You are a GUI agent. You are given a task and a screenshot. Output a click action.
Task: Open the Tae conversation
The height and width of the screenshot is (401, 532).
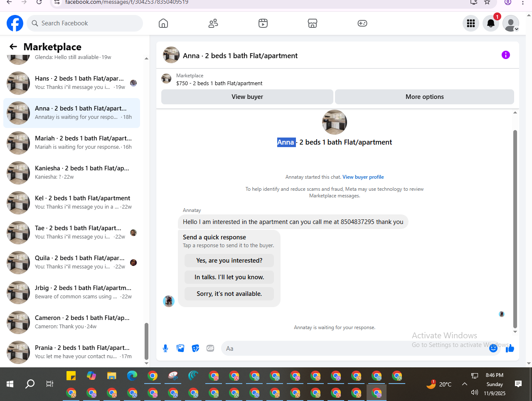(x=71, y=233)
